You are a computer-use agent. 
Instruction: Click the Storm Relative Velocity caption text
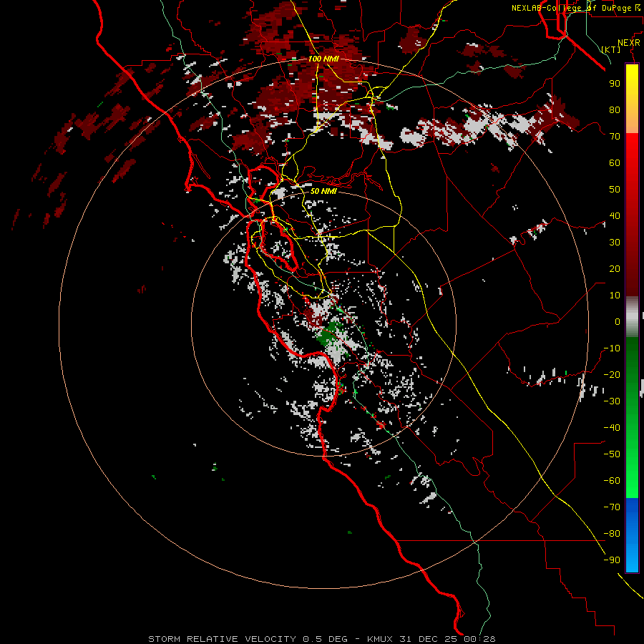point(321,639)
